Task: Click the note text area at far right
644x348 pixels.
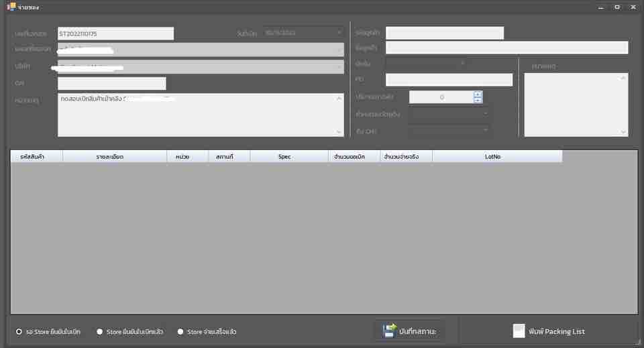Action: (x=576, y=105)
